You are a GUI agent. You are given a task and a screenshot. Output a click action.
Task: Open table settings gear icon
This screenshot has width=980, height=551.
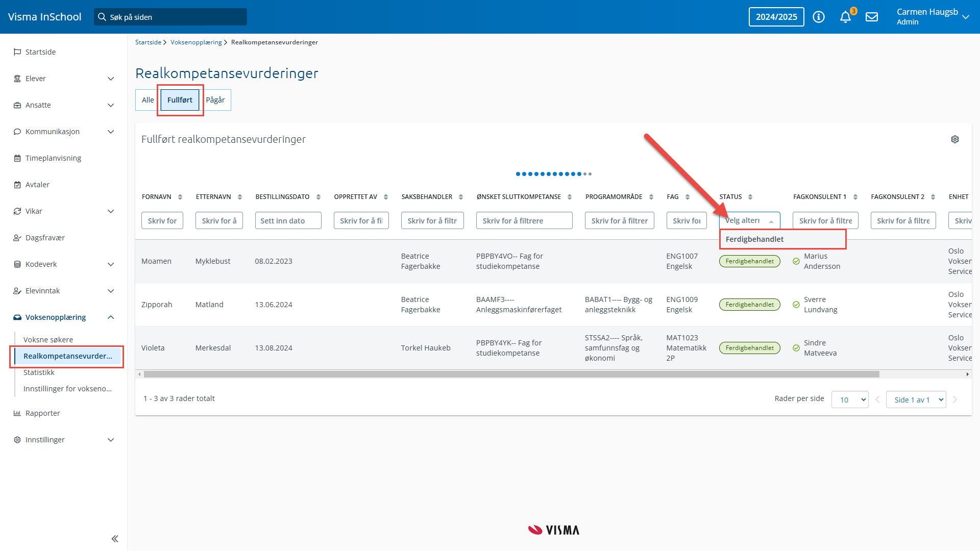(955, 139)
